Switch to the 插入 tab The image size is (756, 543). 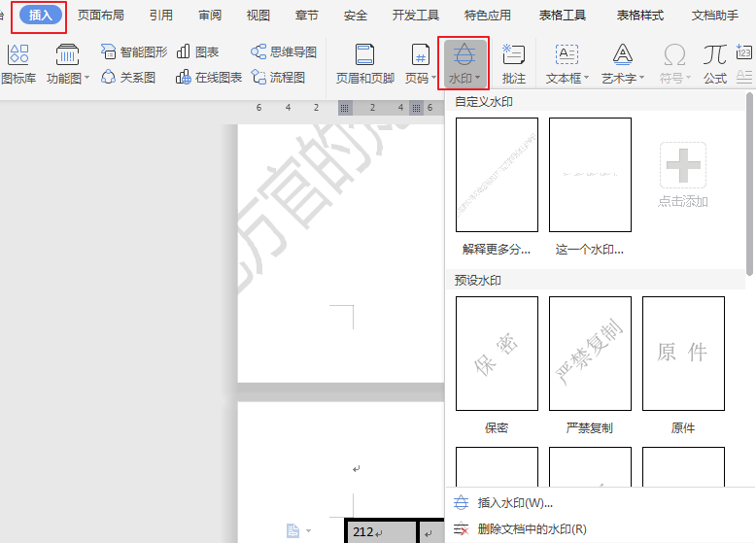(x=41, y=16)
